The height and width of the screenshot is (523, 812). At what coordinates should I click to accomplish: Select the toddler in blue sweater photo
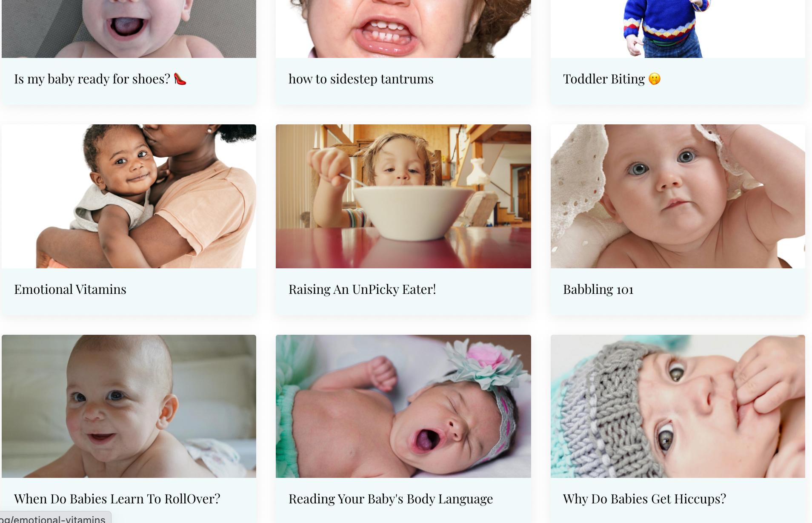pyautogui.click(x=678, y=29)
